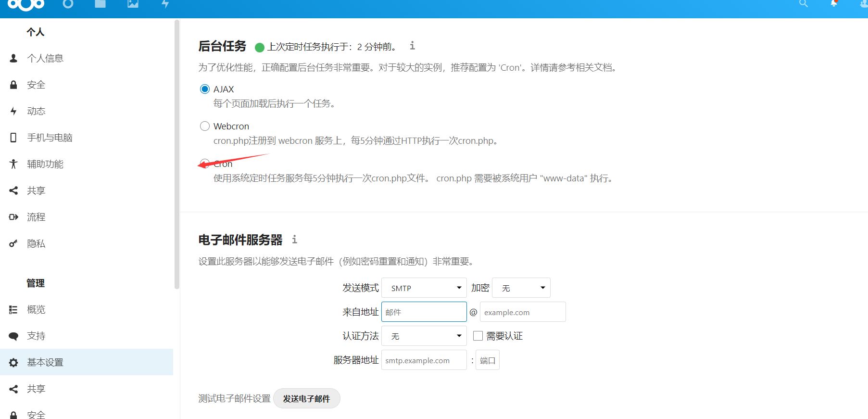Viewport: 868px width, 419px height.
Task: Open personal 安全 settings text
Action: tap(36, 85)
